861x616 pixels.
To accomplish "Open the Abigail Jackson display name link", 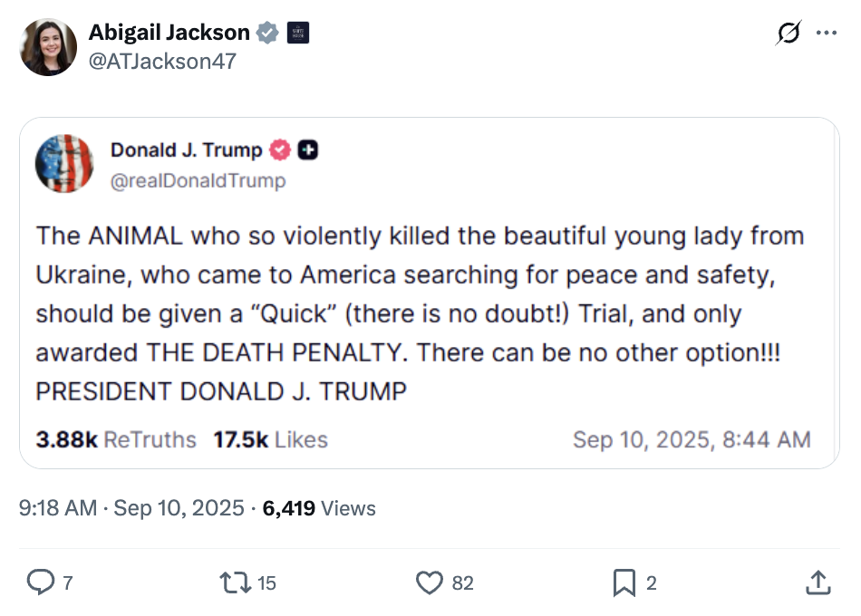I will pos(169,33).
